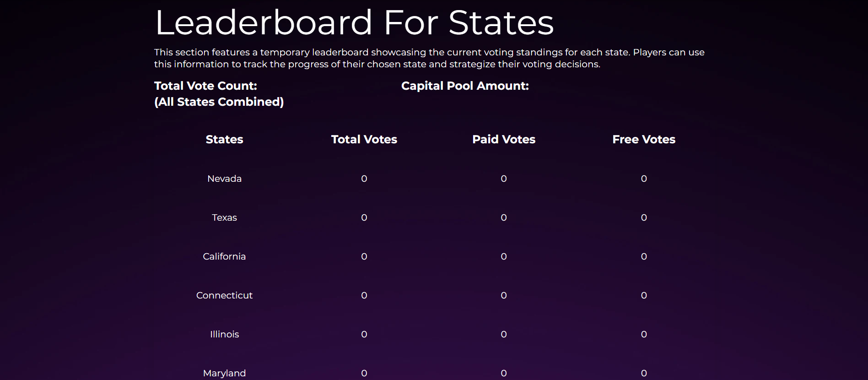Select the Maryland state name
The height and width of the screenshot is (380, 868).
224,373
